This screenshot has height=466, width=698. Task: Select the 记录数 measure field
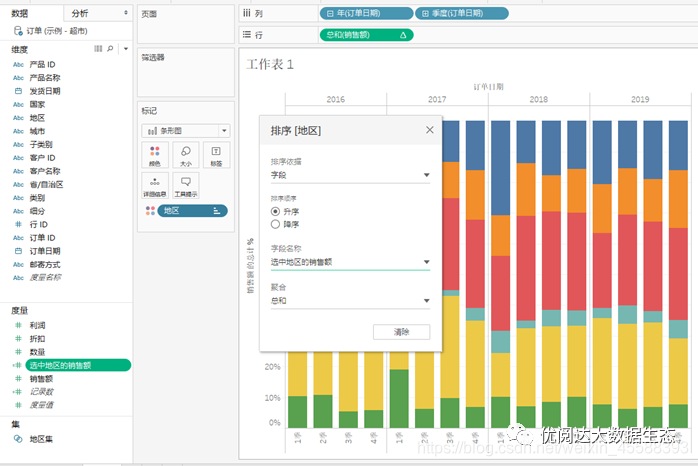point(41,392)
